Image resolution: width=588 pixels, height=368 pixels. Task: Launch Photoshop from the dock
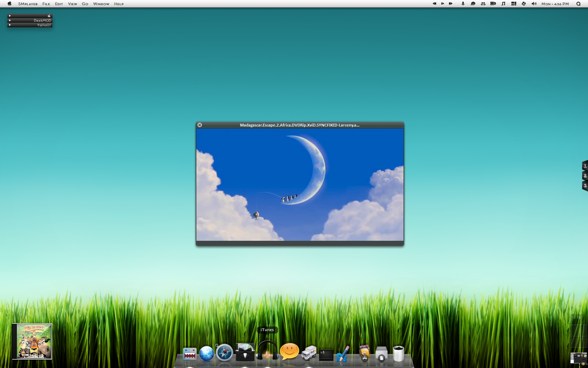343,354
